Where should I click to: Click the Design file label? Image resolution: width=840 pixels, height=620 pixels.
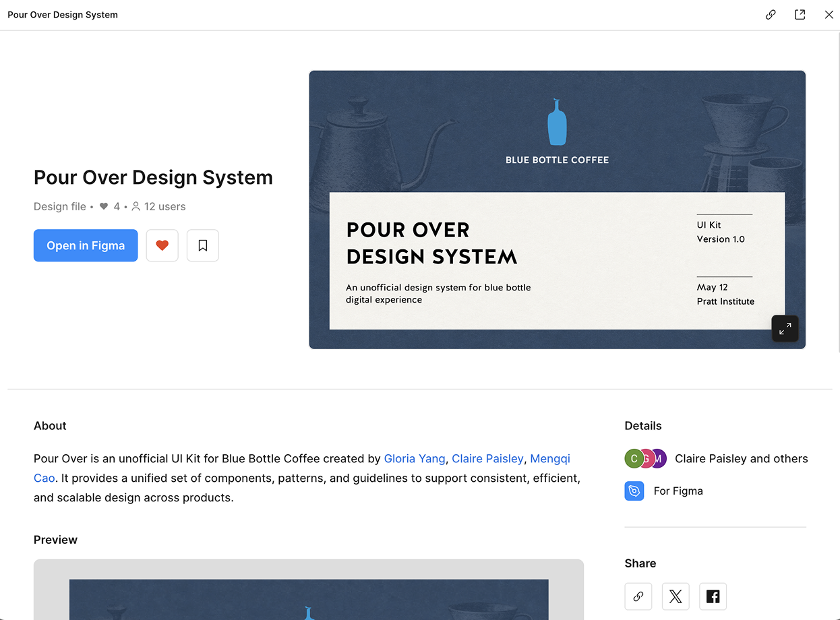click(60, 206)
